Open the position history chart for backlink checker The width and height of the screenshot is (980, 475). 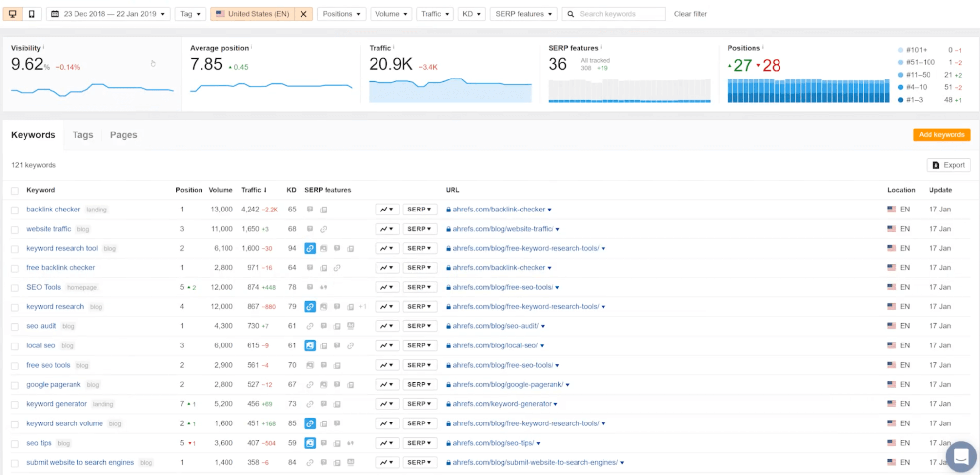pos(387,210)
